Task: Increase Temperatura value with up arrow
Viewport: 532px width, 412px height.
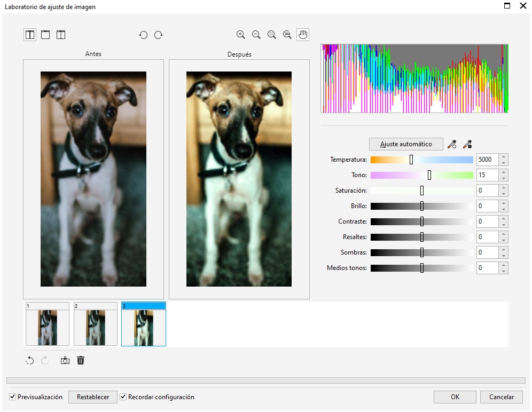Action: click(x=504, y=157)
